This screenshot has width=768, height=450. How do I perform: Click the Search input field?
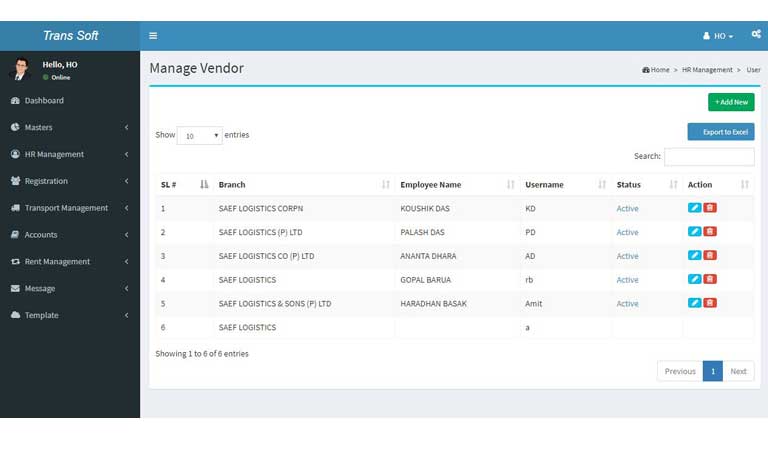[x=709, y=157]
